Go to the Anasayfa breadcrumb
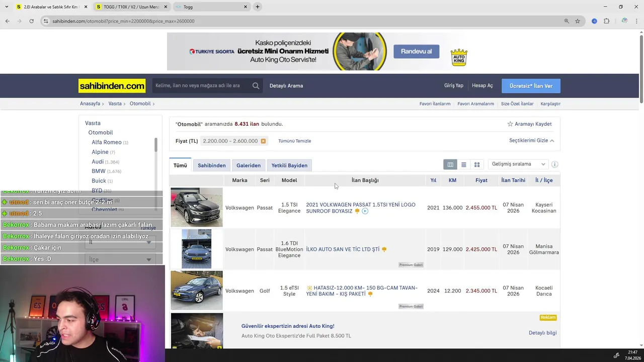The width and height of the screenshot is (644, 362). pyautogui.click(x=90, y=104)
